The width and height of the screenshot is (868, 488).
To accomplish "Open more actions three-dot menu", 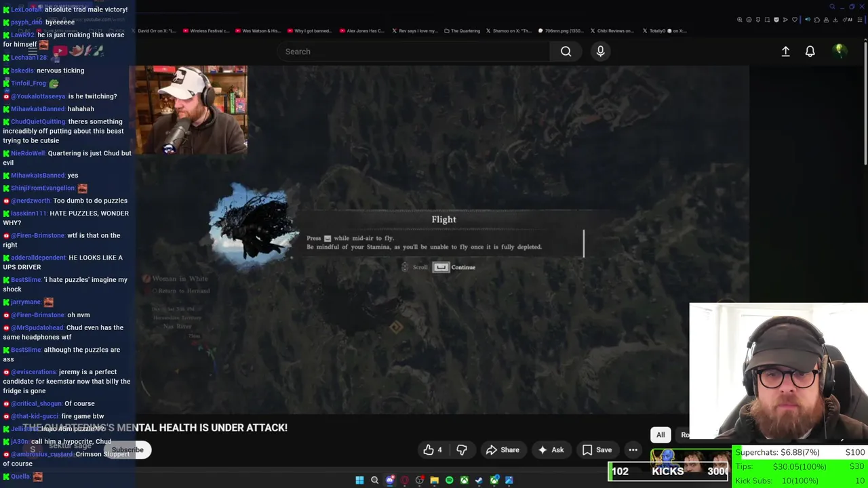I will (x=633, y=449).
